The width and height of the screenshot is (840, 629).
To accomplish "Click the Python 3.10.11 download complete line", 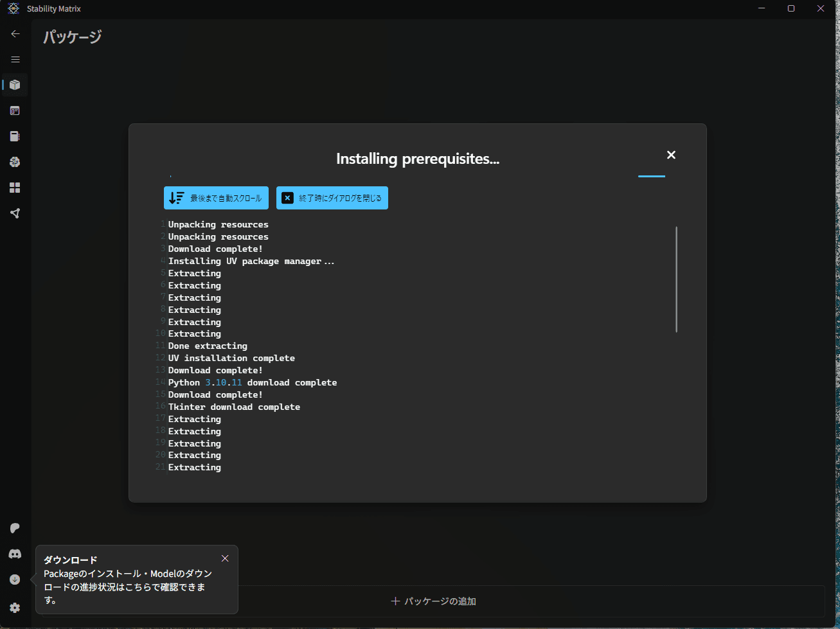I will (253, 383).
